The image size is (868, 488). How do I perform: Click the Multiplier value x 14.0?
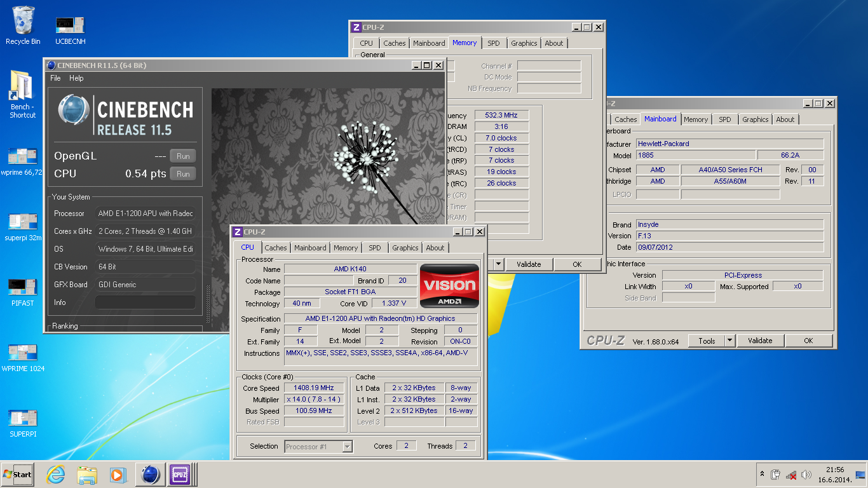(x=314, y=399)
